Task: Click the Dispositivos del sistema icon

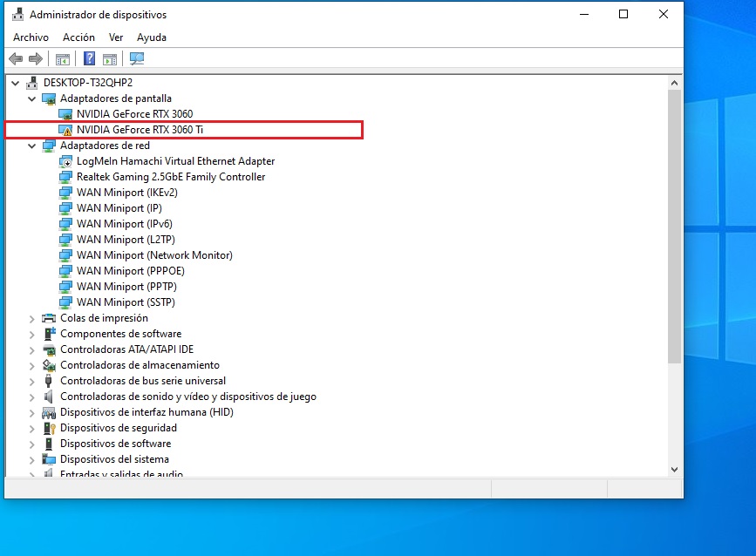Action: point(49,459)
